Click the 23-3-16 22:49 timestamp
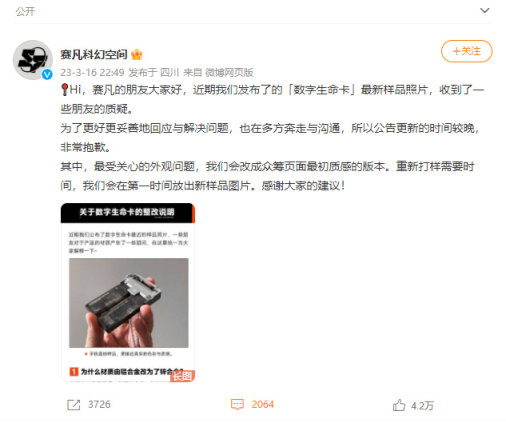This screenshot has height=423, width=506. (92, 72)
